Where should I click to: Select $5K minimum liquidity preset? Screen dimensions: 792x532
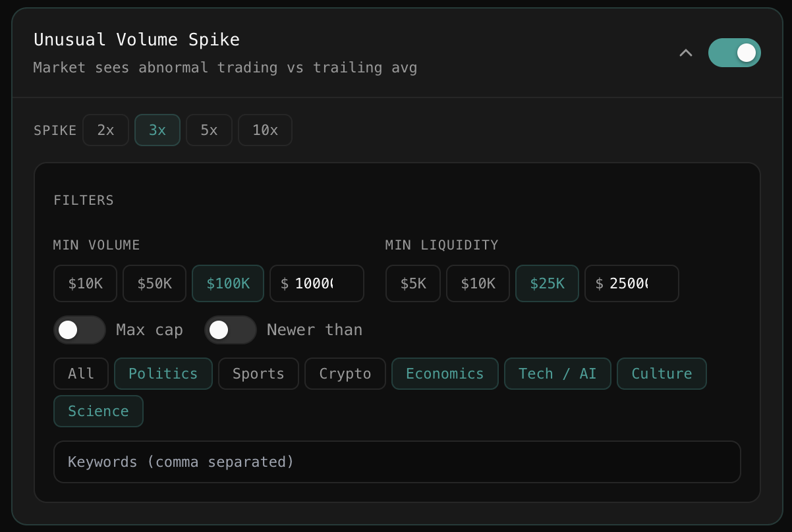(x=413, y=284)
